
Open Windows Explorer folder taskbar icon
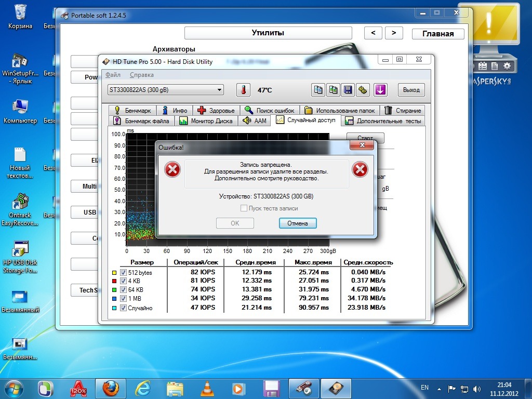point(175,389)
